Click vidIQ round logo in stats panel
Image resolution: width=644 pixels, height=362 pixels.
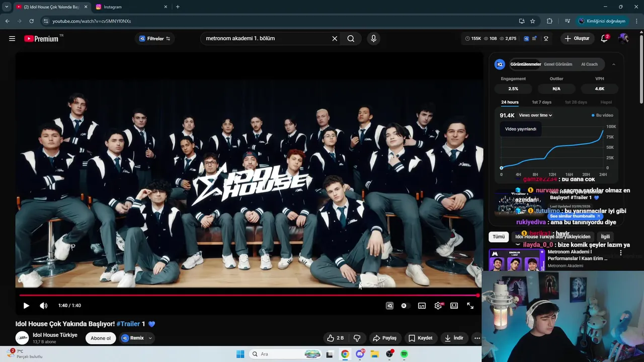pos(500,64)
